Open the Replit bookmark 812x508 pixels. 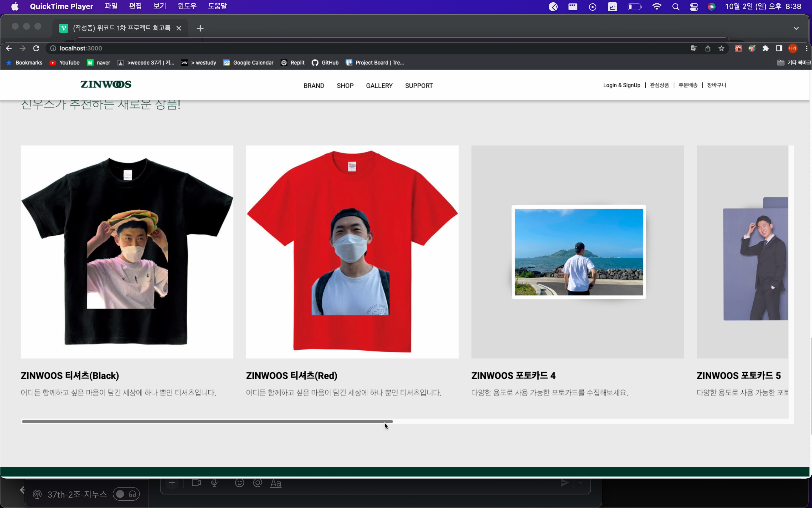[x=293, y=62]
